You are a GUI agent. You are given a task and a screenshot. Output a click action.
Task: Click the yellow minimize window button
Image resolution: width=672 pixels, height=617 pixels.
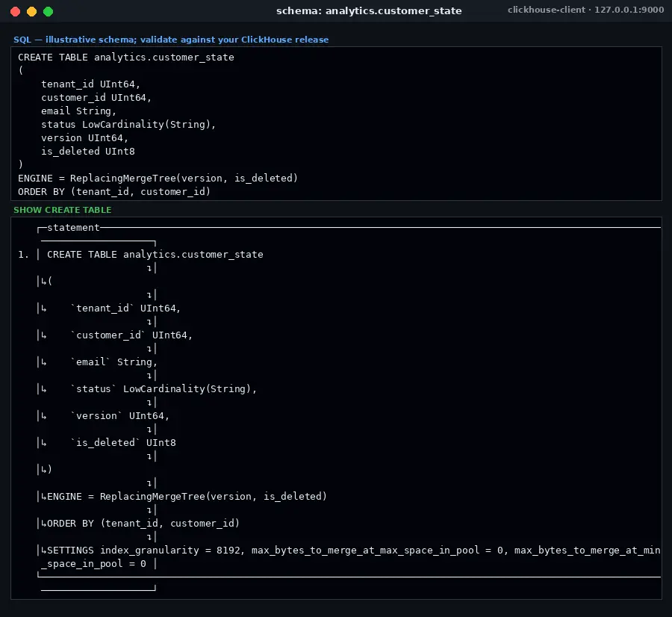[x=31, y=11]
